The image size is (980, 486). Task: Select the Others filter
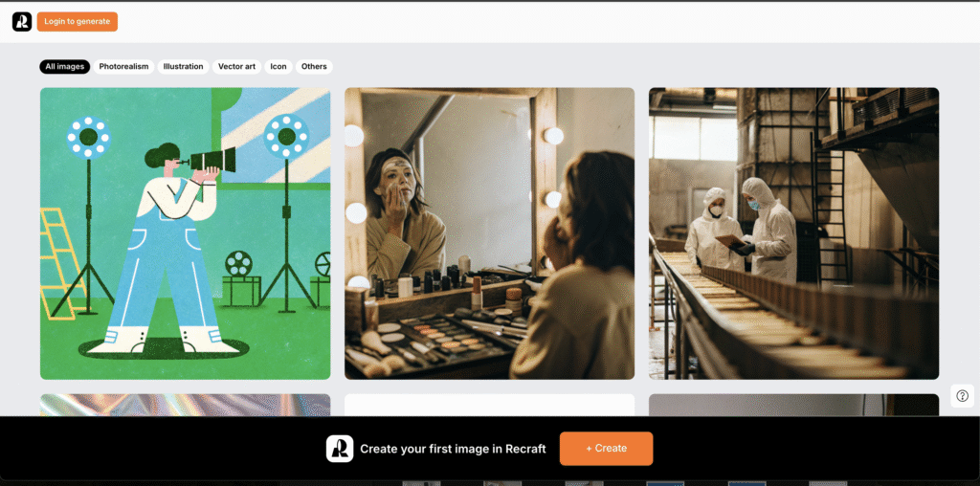314,67
